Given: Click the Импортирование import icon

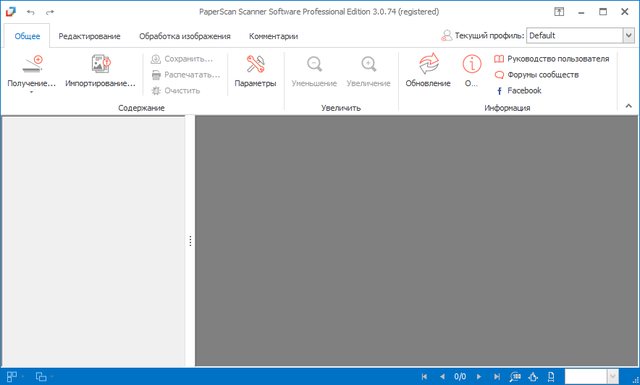Looking at the screenshot, I should tap(101, 64).
